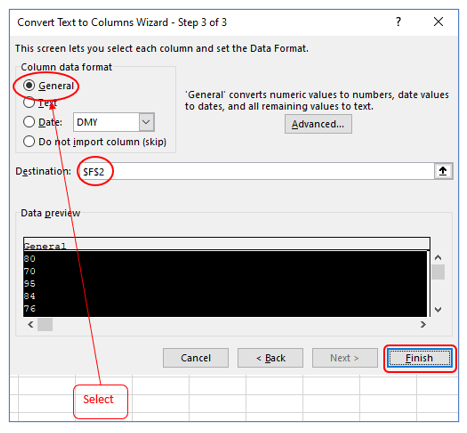Viewport: 467px width, 433px height.
Task: Click the data preview scroll down arrow
Action: click(x=438, y=310)
